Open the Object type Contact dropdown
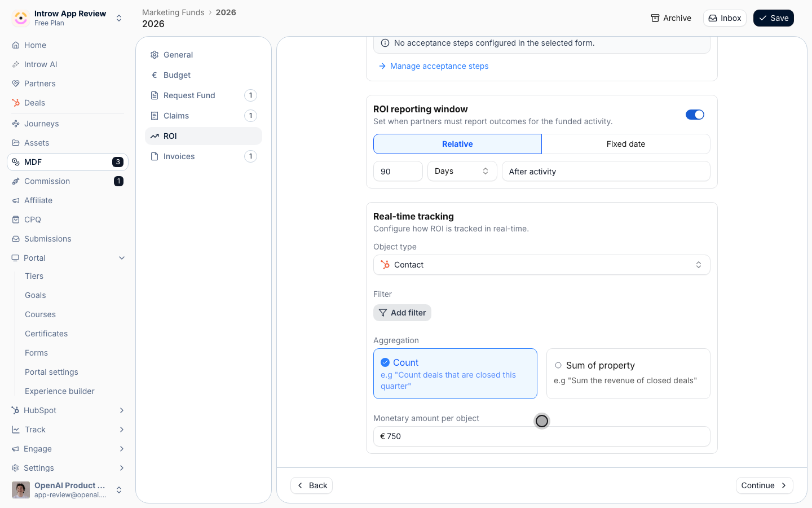This screenshot has height=508, width=812. pyautogui.click(x=542, y=265)
